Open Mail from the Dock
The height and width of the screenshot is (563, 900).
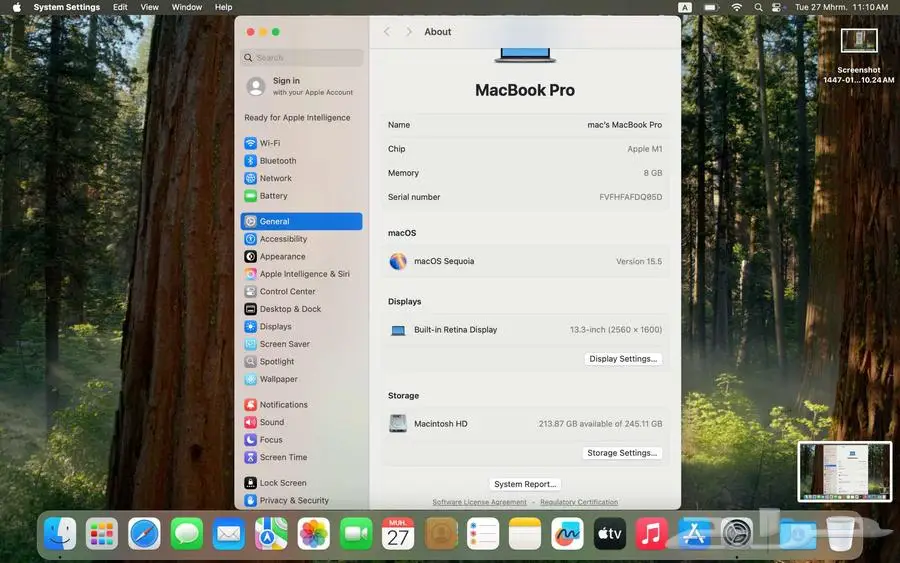click(x=229, y=534)
